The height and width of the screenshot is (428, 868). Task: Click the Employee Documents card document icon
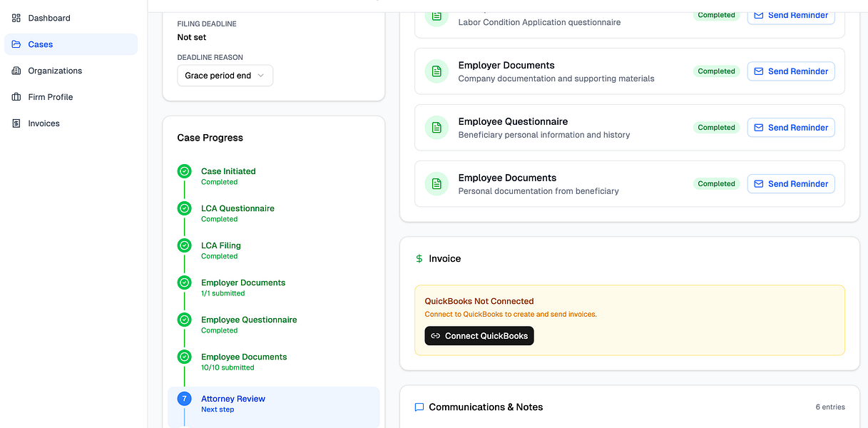pyautogui.click(x=436, y=184)
